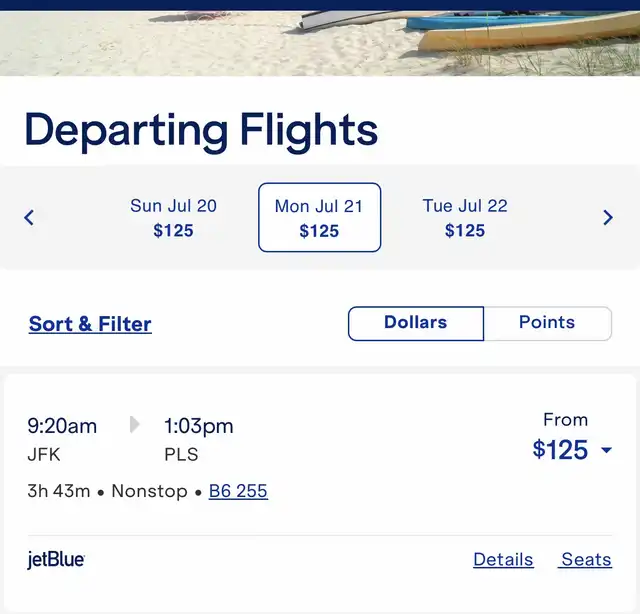Click the Departing Flights heading

(x=201, y=131)
